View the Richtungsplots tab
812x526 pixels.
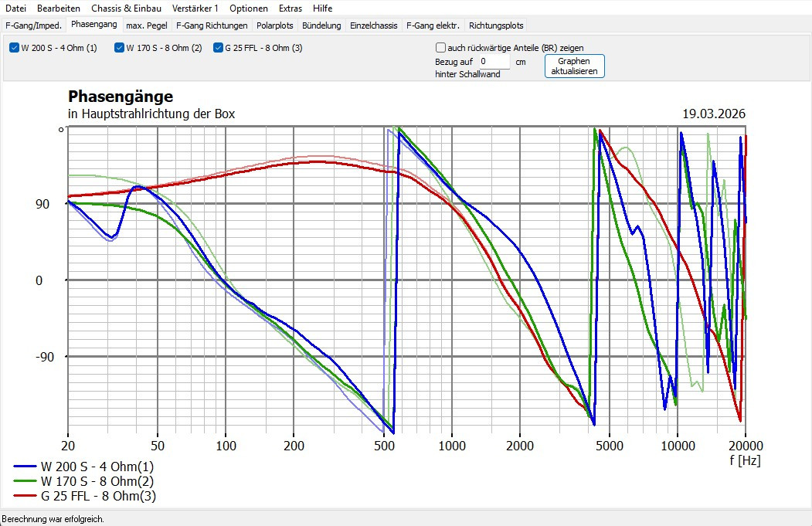tap(496, 25)
